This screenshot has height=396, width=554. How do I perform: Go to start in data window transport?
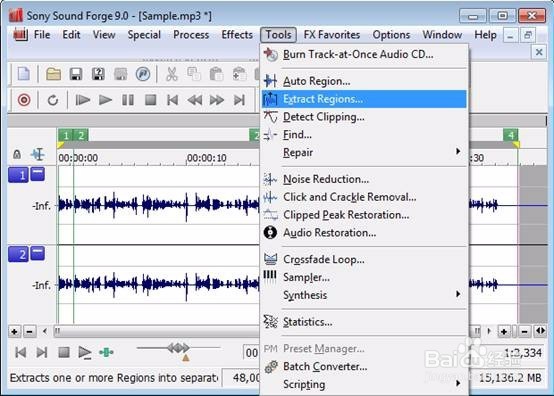coord(20,352)
